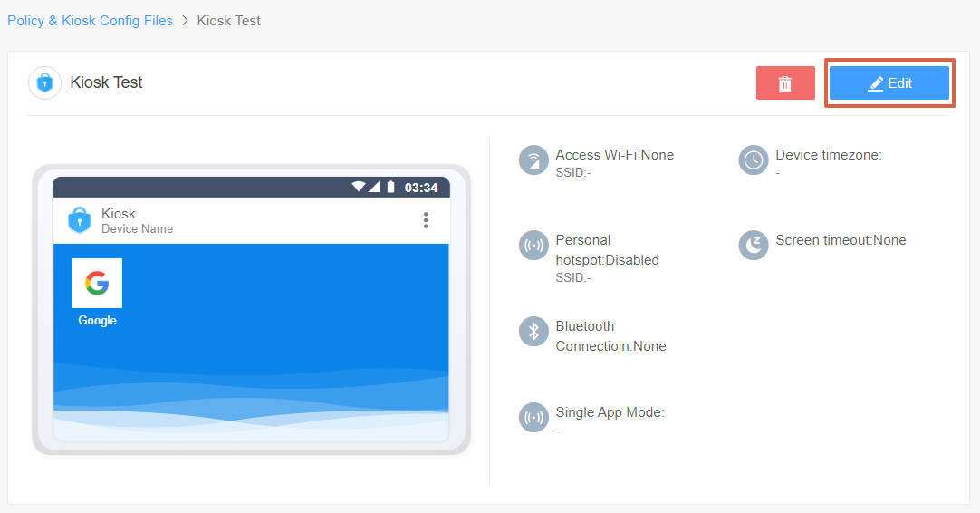The width and height of the screenshot is (980, 513).
Task: Click the SSID:- text under Access Wi-Fi
Action: point(573,173)
